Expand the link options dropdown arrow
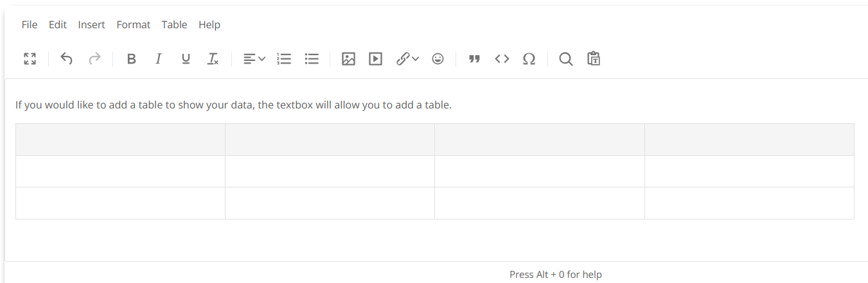868x283 pixels. click(x=416, y=59)
